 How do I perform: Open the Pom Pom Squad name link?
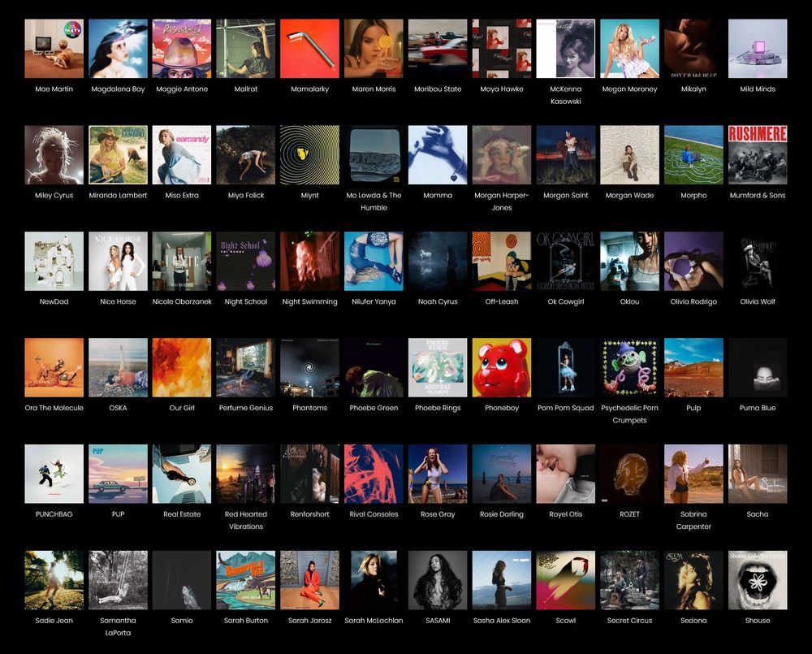click(x=565, y=408)
